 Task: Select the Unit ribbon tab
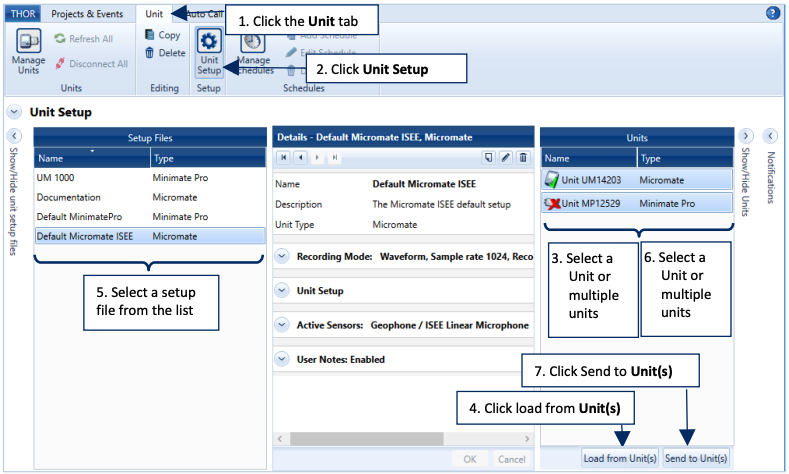[x=154, y=14]
